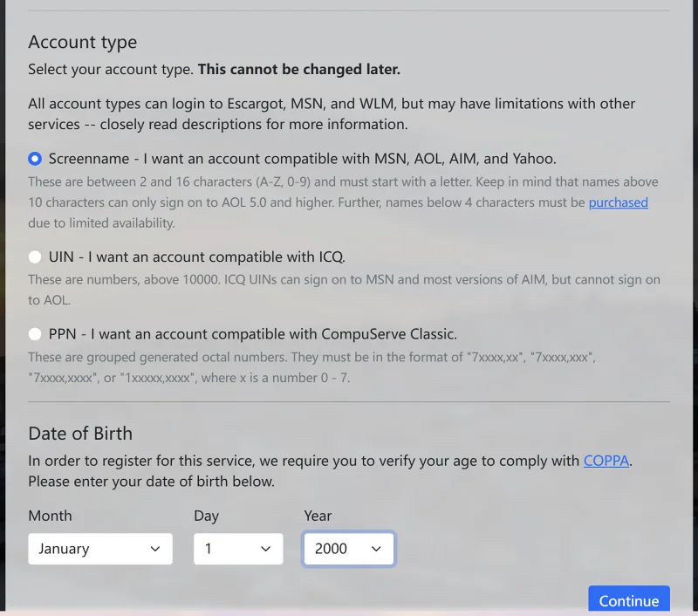Click the 'Day' field label
Image resolution: width=698 pixels, height=616 pixels.
pyautogui.click(x=206, y=516)
